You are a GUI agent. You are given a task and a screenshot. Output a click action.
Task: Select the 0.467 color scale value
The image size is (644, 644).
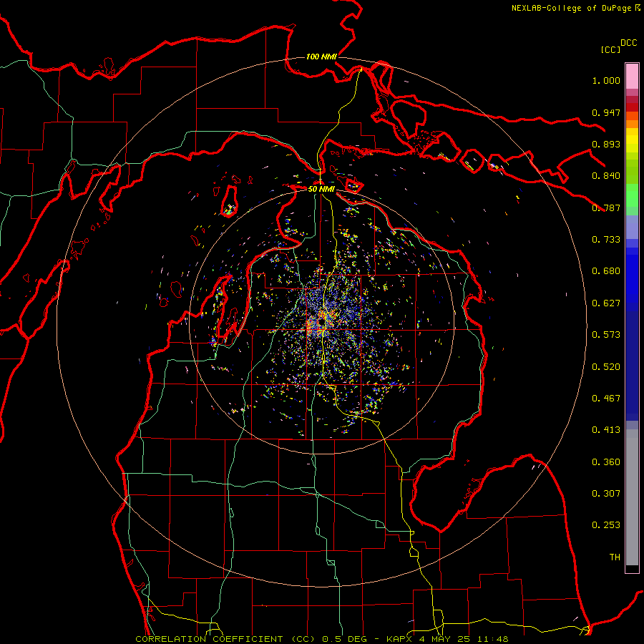(x=606, y=399)
